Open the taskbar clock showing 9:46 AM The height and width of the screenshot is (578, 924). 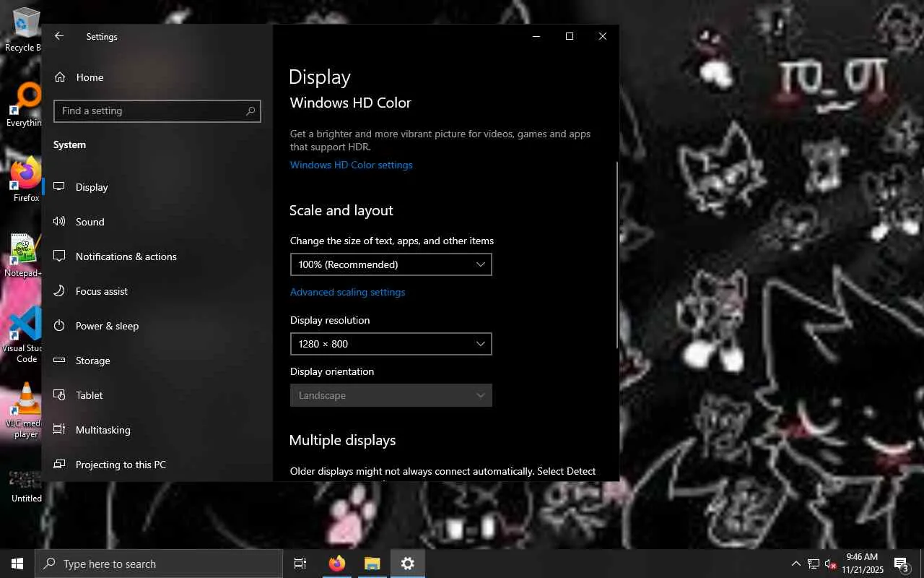[x=863, y=564]
